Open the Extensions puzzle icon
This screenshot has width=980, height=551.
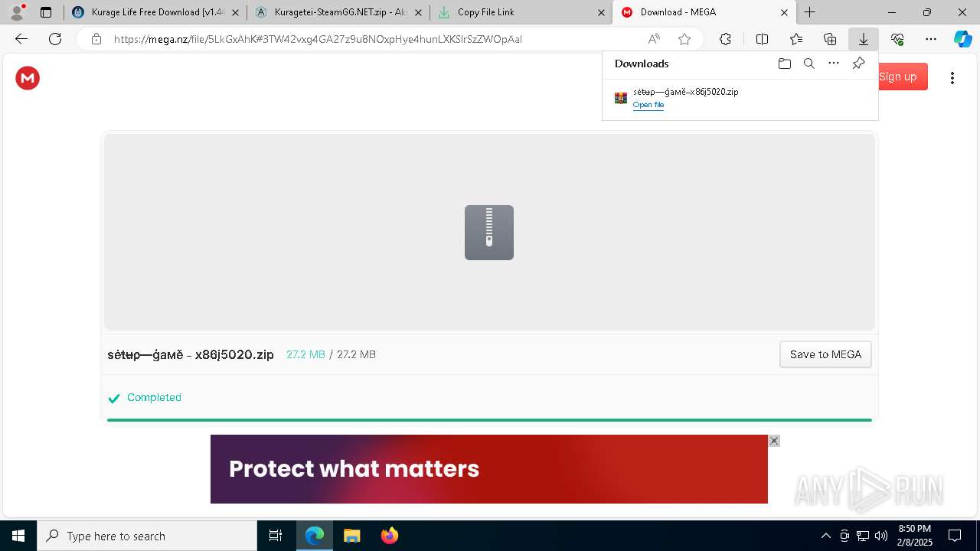[x=725, y=39]
